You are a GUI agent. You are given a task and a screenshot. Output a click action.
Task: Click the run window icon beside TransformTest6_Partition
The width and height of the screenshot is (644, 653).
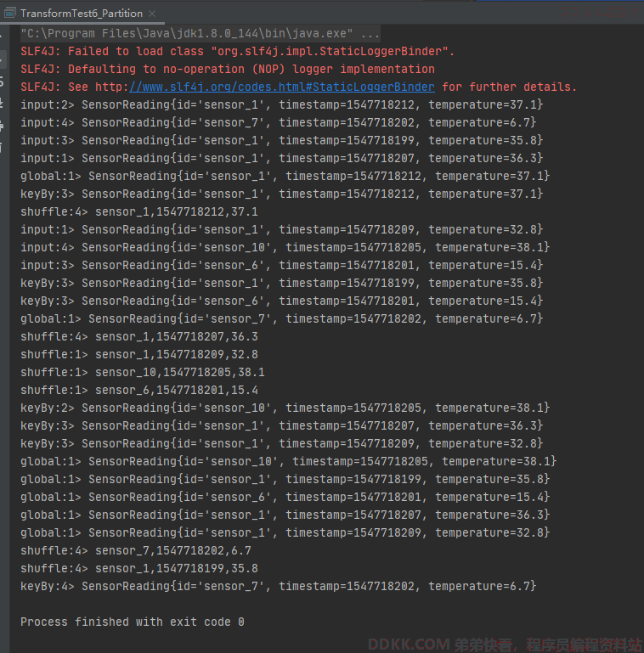click(x=9, y=14)
